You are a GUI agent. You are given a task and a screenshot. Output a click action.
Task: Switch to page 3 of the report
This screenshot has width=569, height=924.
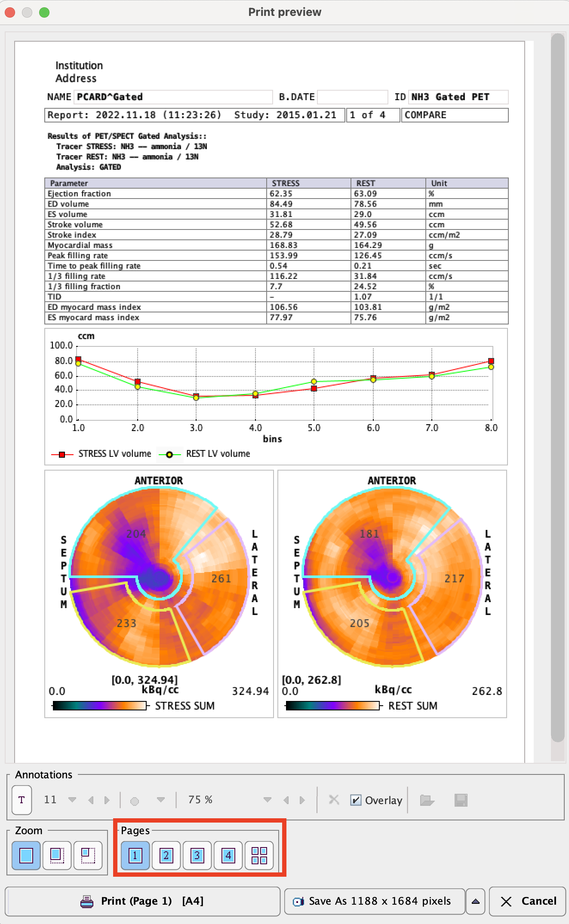coord(197,855)
